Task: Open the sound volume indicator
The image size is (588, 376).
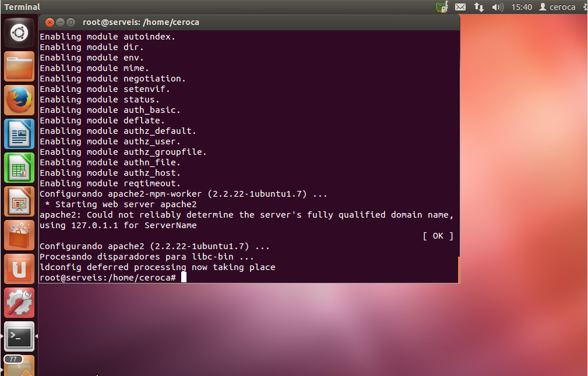Action: [497, 7]
